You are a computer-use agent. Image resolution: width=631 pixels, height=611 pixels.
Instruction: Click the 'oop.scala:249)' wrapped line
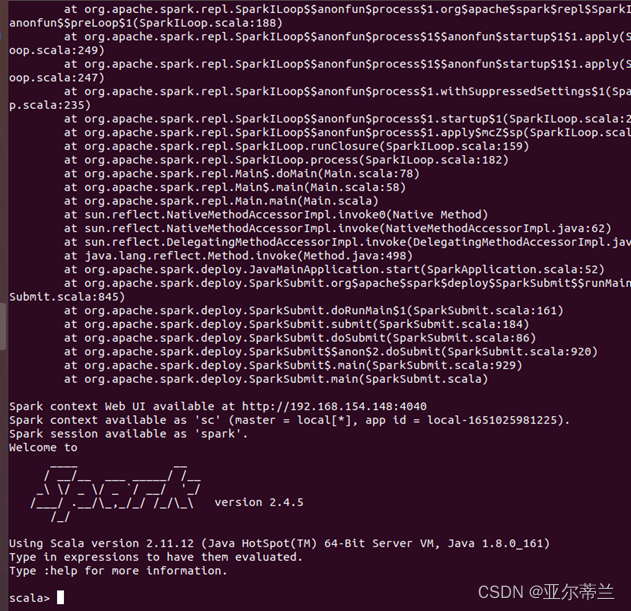[57, 50]
